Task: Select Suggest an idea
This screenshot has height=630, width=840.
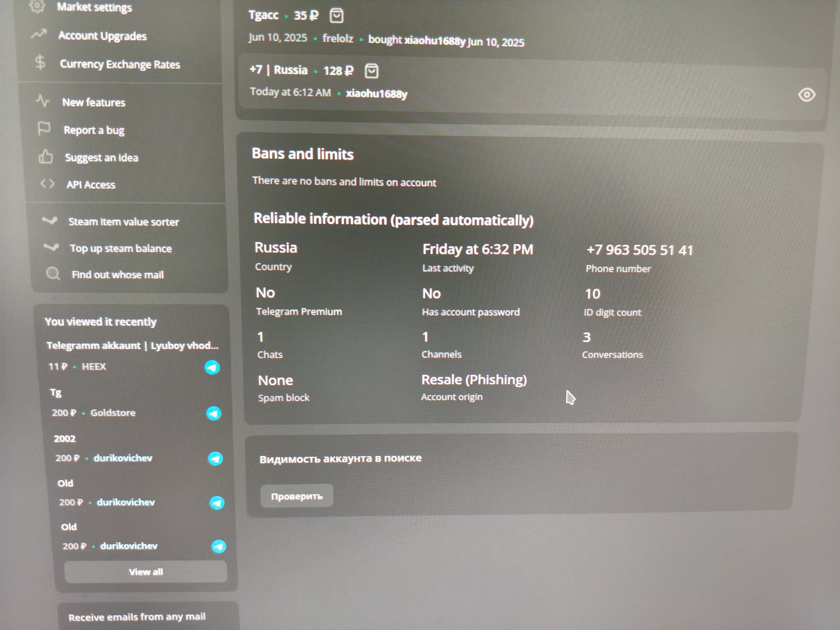Action: tap(102, 157)
